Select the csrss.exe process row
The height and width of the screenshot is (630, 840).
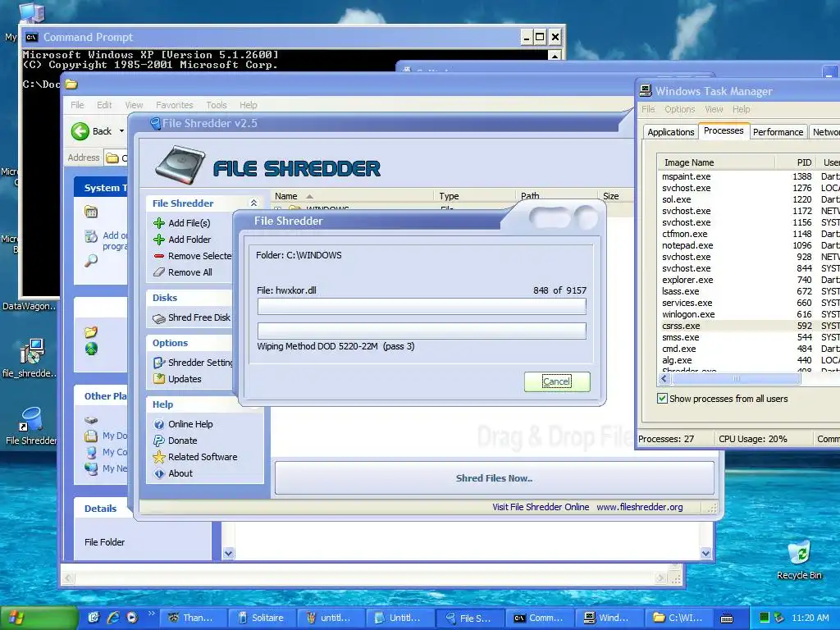[749, 326]
